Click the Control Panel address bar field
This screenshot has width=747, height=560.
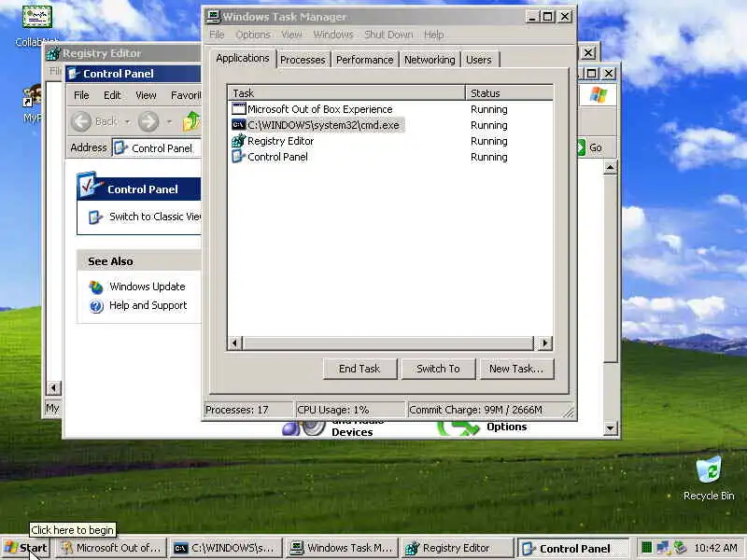pyautogui.click(x=157, y=148)
